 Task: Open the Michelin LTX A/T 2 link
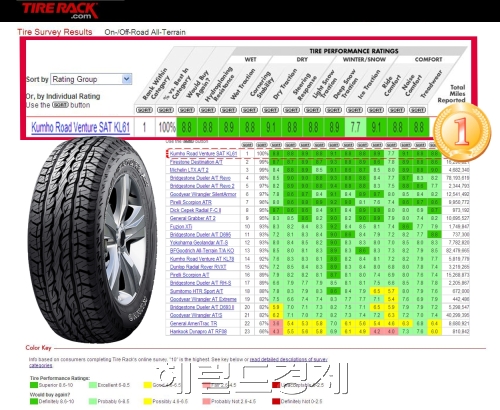tap(189, 170)
